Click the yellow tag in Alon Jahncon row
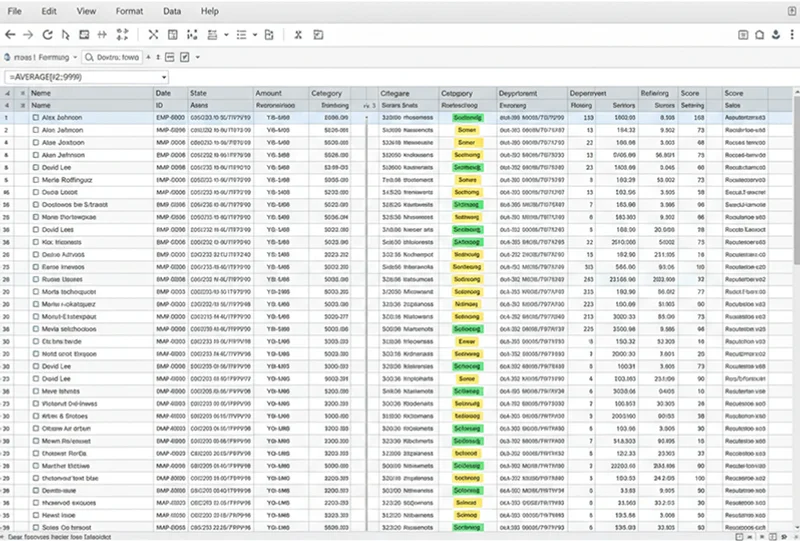Viewport: 800px width, 541px height. coord(466,130)
